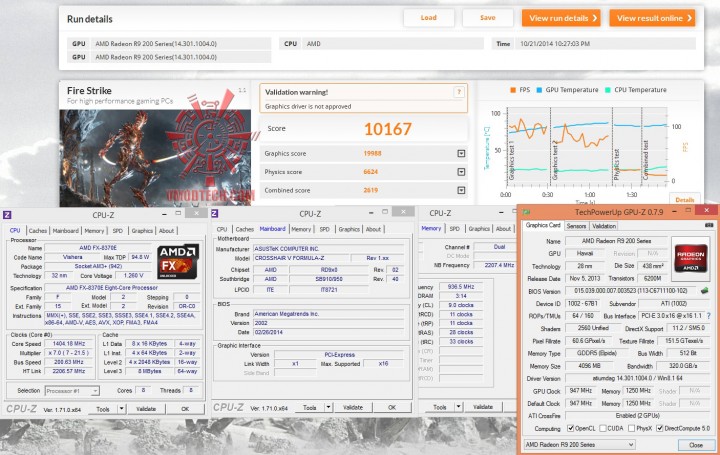Click the Bus Interface question mark in GPU-Z
The image size is (720, 455).
(x=709, y=316)
